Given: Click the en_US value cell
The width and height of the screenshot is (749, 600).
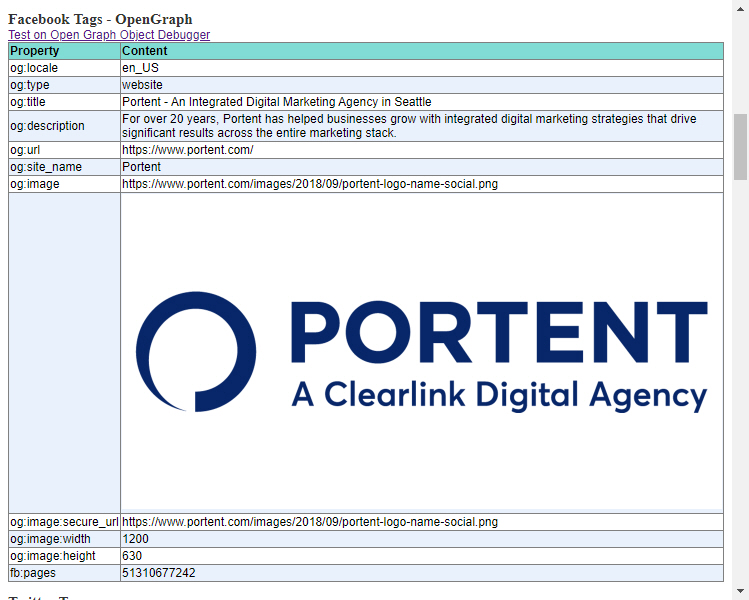Looking at the screenshot, I should click(x=422, y=68).
